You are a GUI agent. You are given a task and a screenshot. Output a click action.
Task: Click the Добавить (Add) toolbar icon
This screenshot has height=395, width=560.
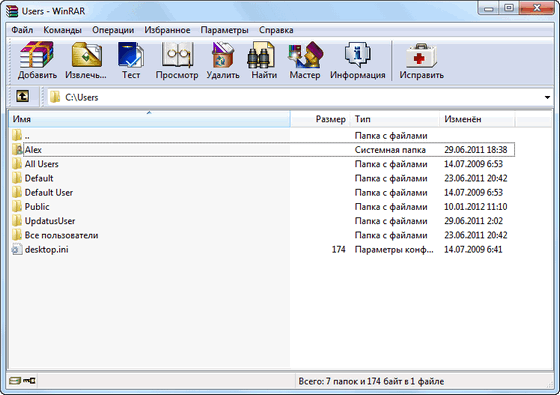coord(37,55)
